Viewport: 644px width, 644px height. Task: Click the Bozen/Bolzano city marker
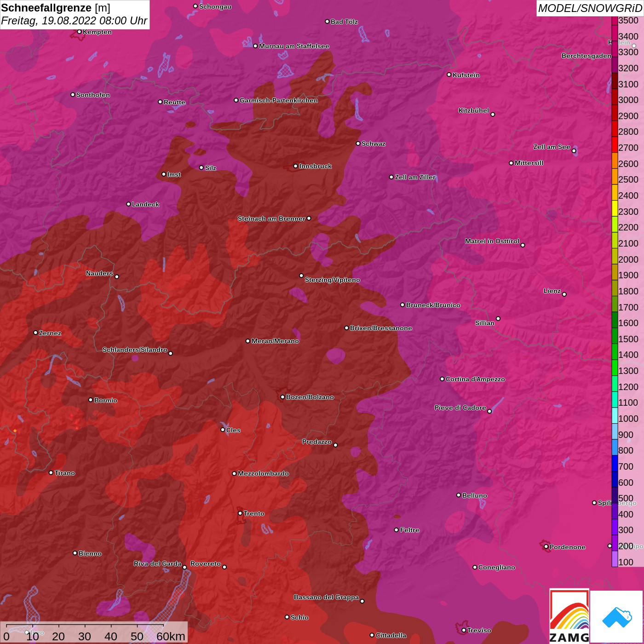tap(283, 397)
